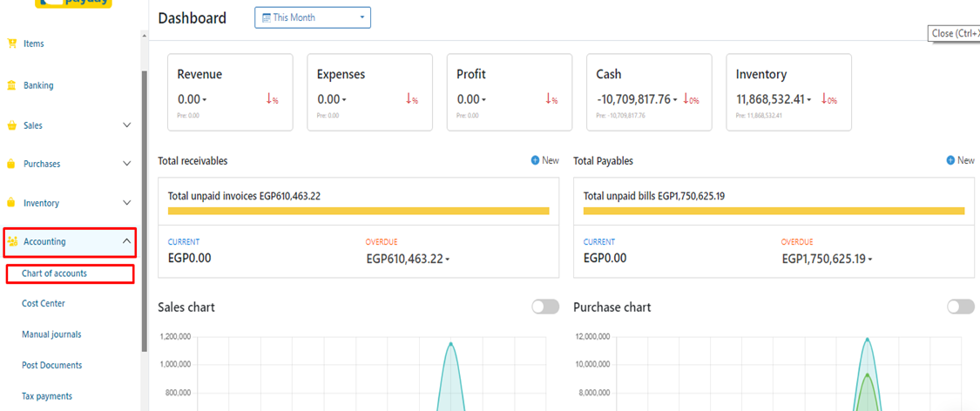Toggle the Purchase chart switch
The width and height of the screenshot is (980, 411).
point(961,307)
